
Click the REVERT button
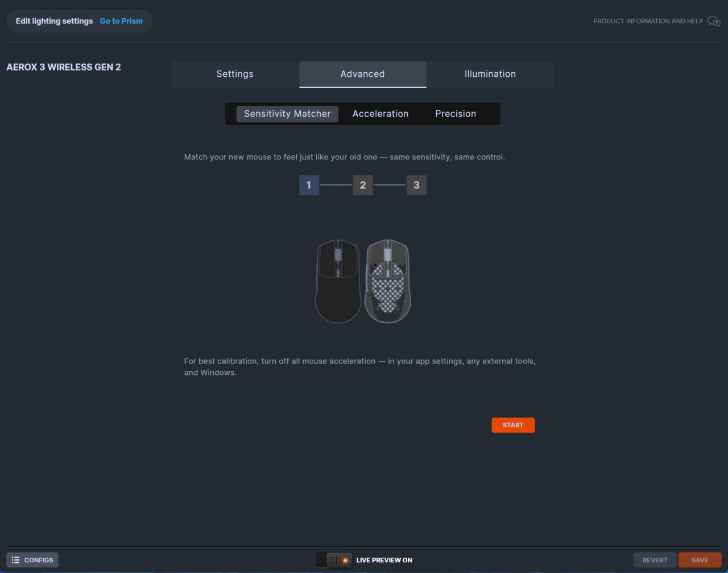655,560
